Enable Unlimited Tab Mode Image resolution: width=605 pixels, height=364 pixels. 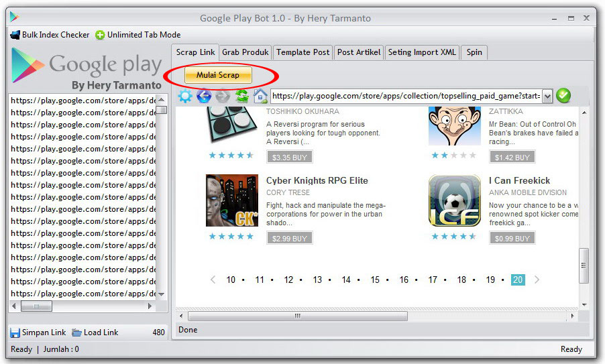point(138,35)
